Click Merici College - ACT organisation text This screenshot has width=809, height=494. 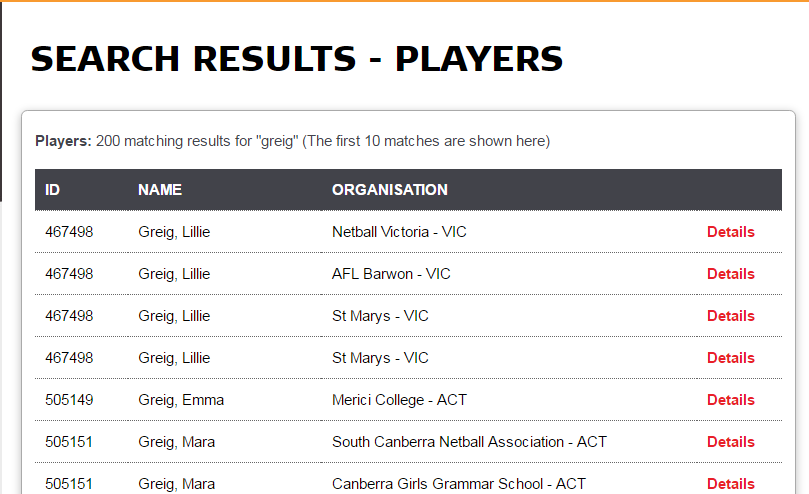point(399,400)
